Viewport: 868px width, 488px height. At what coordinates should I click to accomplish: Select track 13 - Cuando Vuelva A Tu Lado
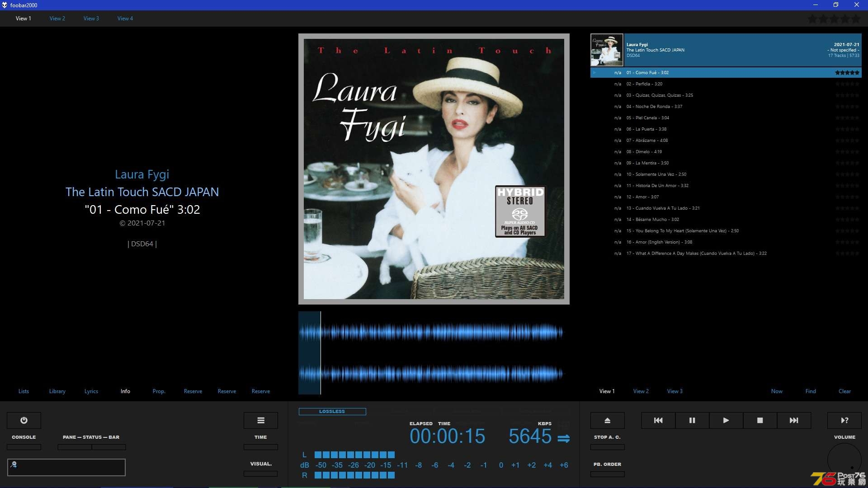pos(726,208)
